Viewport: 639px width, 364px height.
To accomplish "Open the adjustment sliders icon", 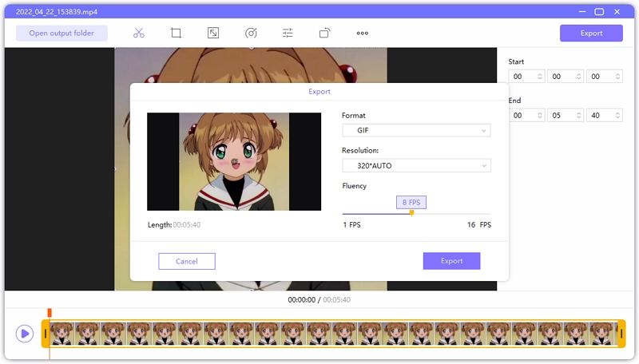I will (288, 33).
